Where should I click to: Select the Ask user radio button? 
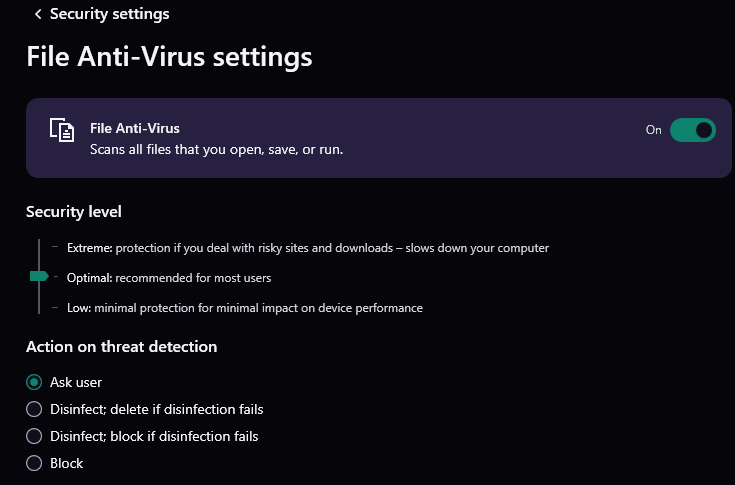pos(34,382)
